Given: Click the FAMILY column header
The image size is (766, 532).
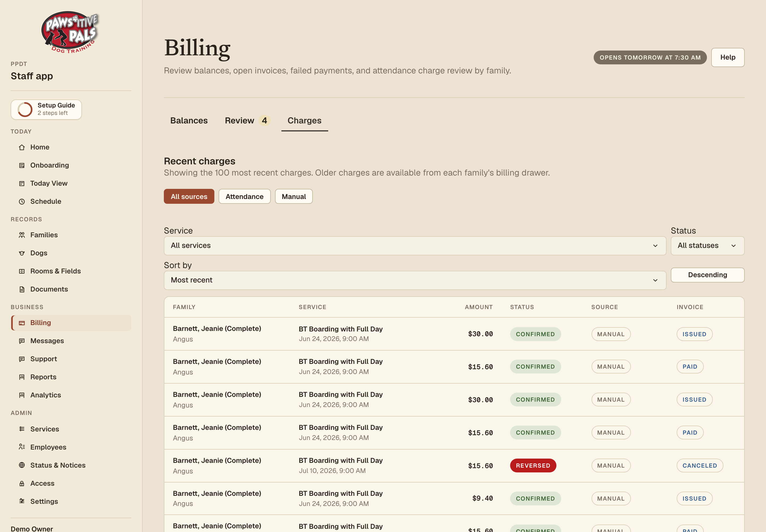Looking at the screenshot, I should click(x=184, y=307).
